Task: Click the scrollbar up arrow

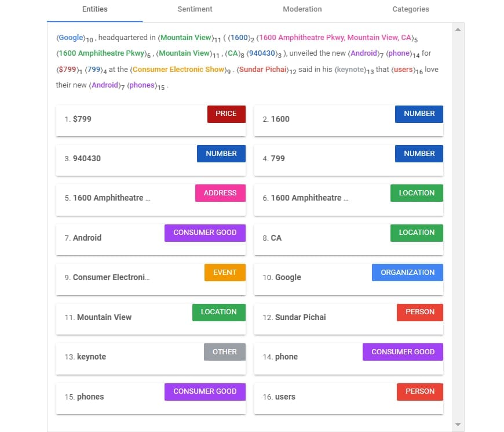Action: pos(457,29)
